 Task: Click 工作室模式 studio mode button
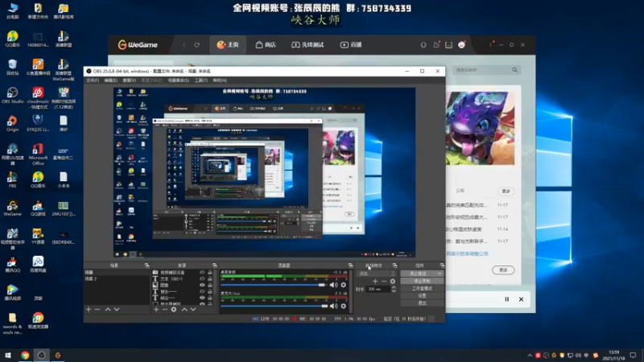[422, 288]
